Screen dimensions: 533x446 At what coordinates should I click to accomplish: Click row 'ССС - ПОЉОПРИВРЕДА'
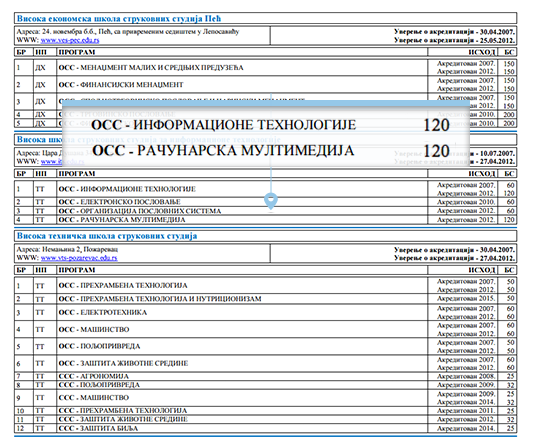(x=265, y=385)
